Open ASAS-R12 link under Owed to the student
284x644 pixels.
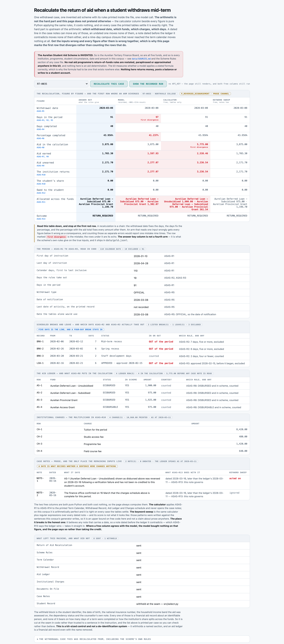tap(41, 193)
